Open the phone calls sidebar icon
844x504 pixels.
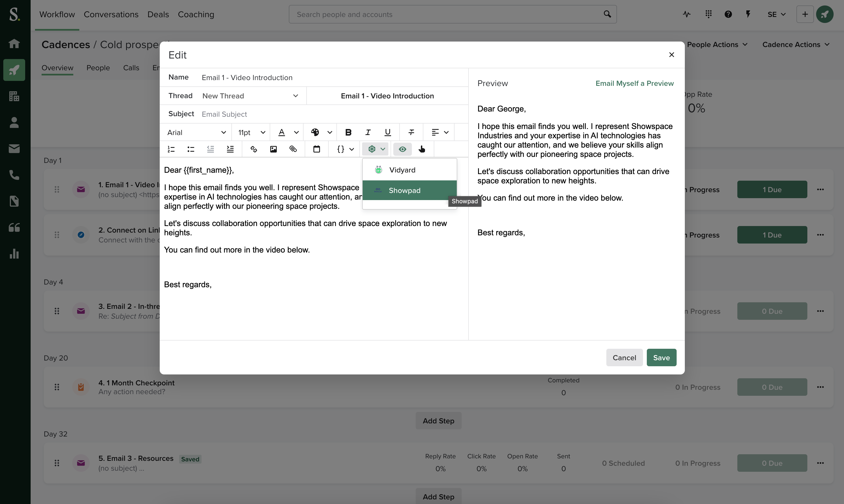[14, 175]
